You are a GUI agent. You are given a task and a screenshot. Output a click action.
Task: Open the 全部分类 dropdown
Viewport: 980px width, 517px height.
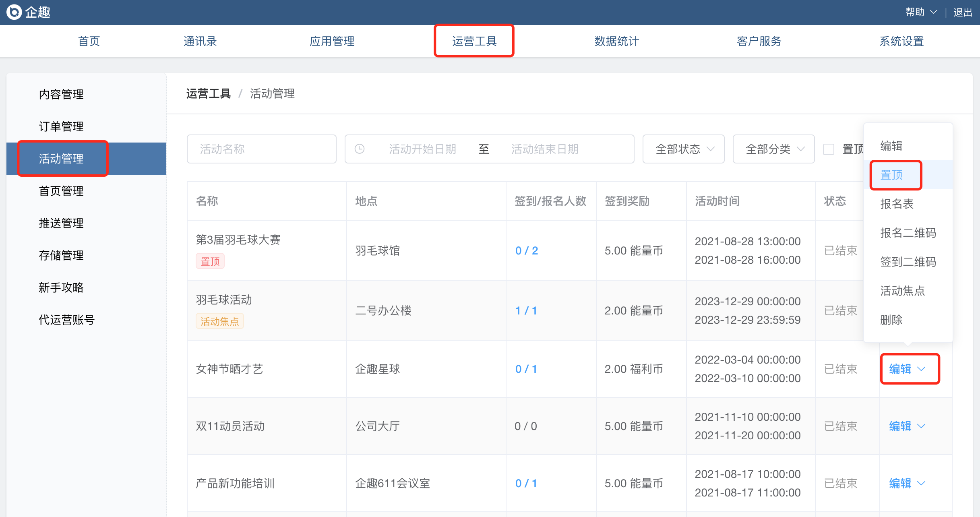773,149
